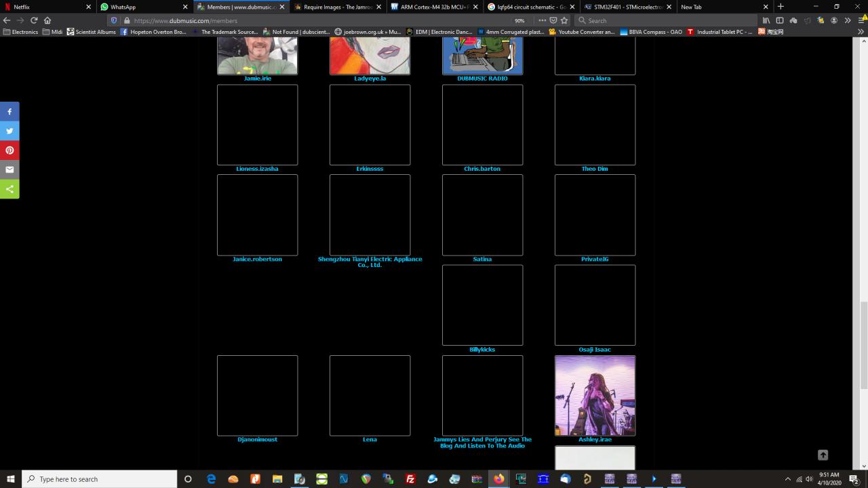Click the Twitter share icon
The height and width of the screenshot is (488, 868).
click(x=9, y=131)
